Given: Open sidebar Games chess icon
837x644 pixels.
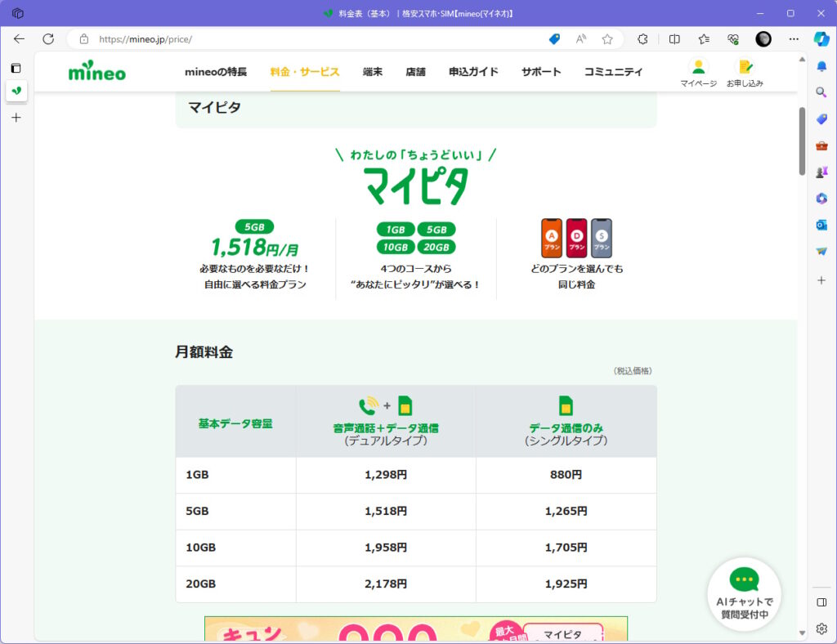Looking at the screenshot, I should (821, 172).
